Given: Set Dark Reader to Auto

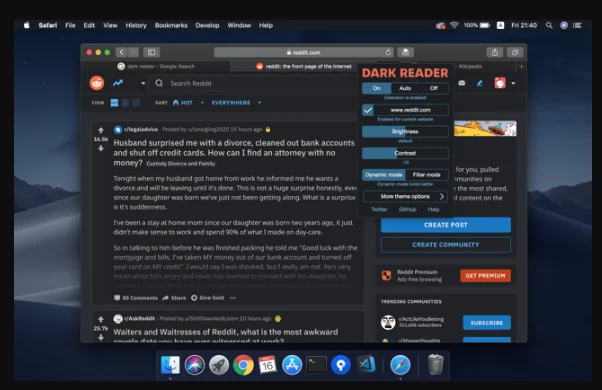Looking at the screenshot, I should [x=405, y=88].
